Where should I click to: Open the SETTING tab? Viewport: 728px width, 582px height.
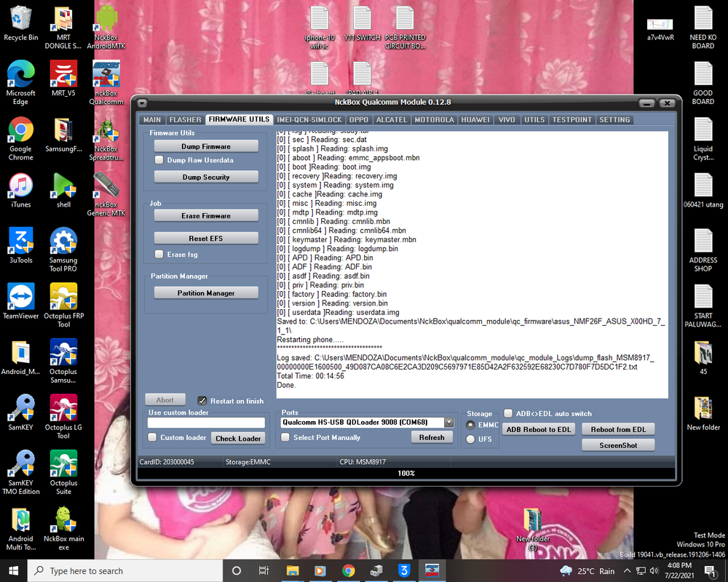tap(614, 120)
